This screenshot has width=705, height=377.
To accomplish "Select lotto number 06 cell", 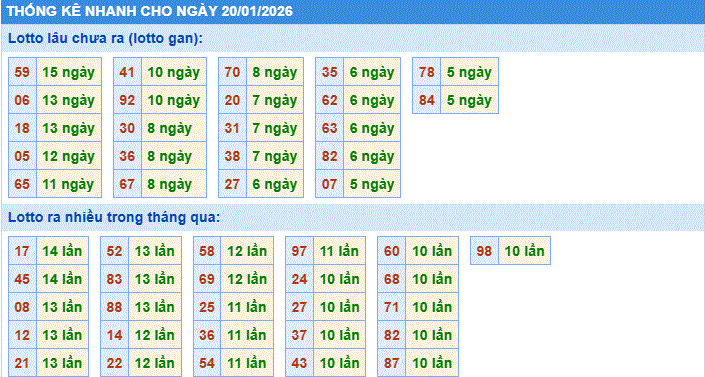I will (22, 100).
